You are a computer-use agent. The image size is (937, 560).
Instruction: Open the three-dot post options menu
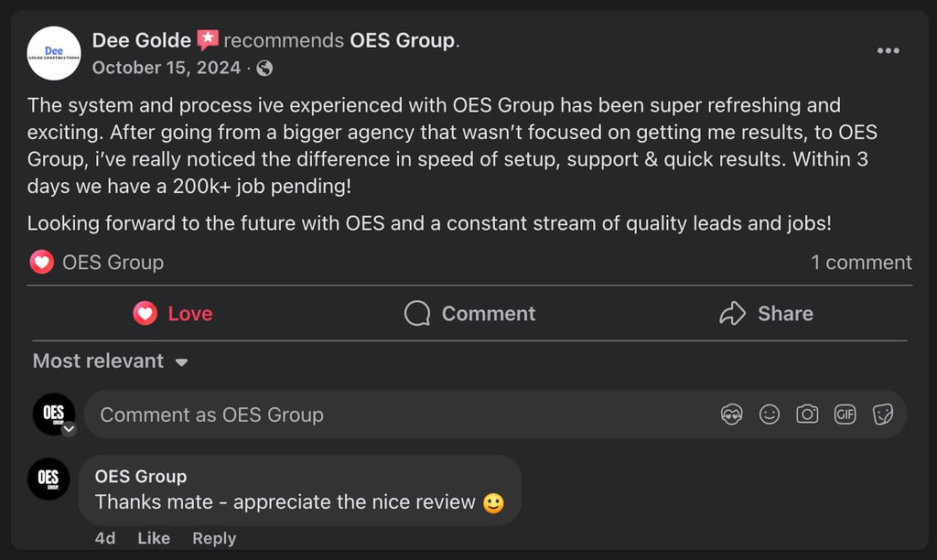click(888, 50)
